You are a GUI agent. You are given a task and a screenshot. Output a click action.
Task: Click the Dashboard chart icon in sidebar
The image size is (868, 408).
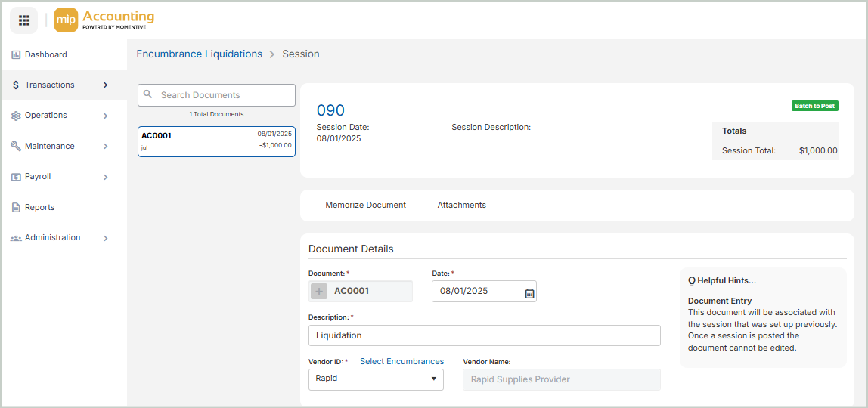(16, 54)
